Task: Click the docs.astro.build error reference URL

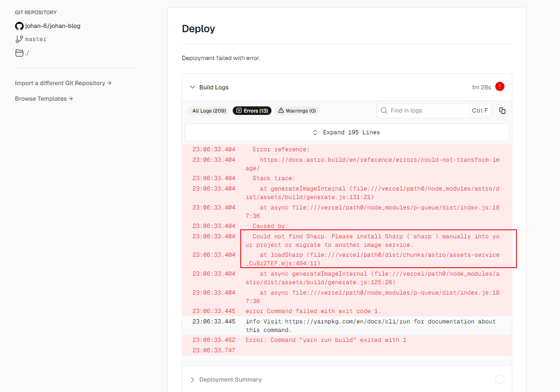Action: (x=373, y=164)
